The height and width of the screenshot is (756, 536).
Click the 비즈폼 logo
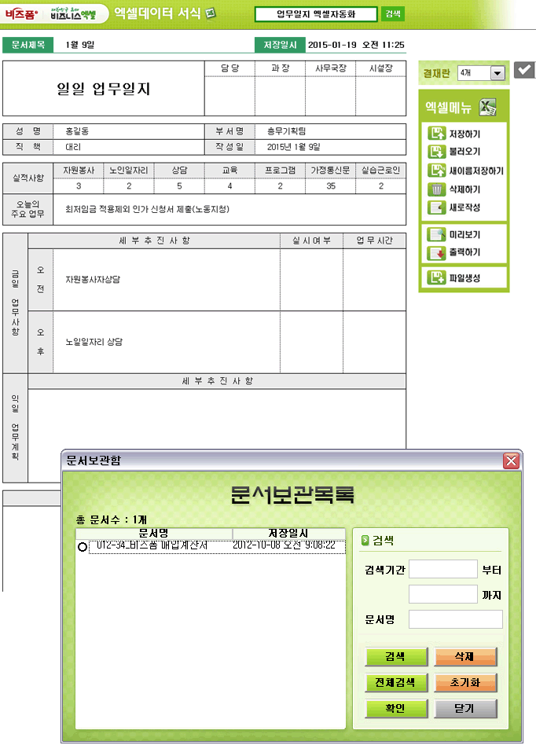coord(22,14)
